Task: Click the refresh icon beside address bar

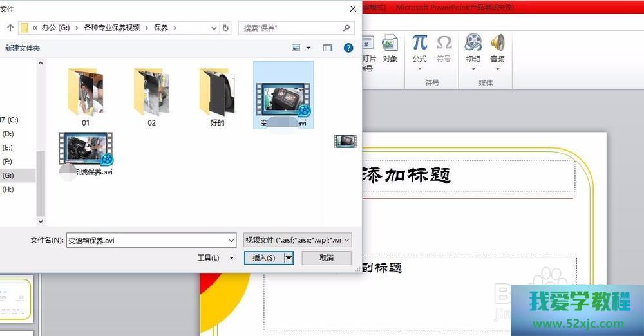Action: pos(225,28)
